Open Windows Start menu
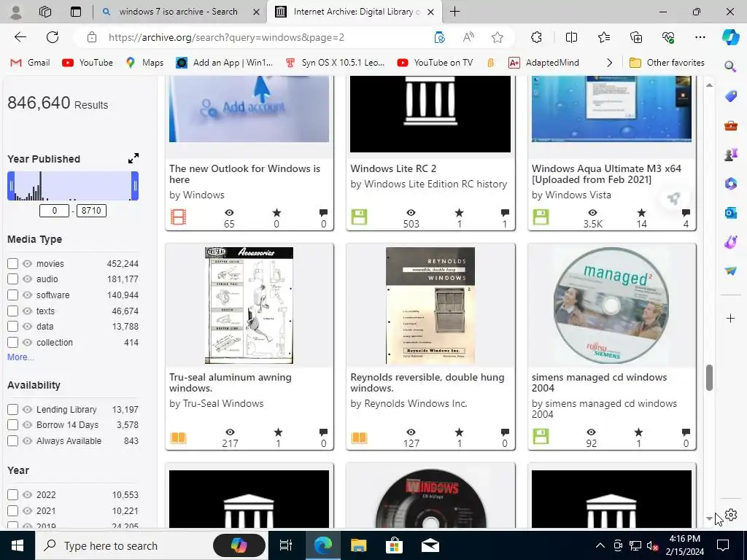 [x=18, y=545]
